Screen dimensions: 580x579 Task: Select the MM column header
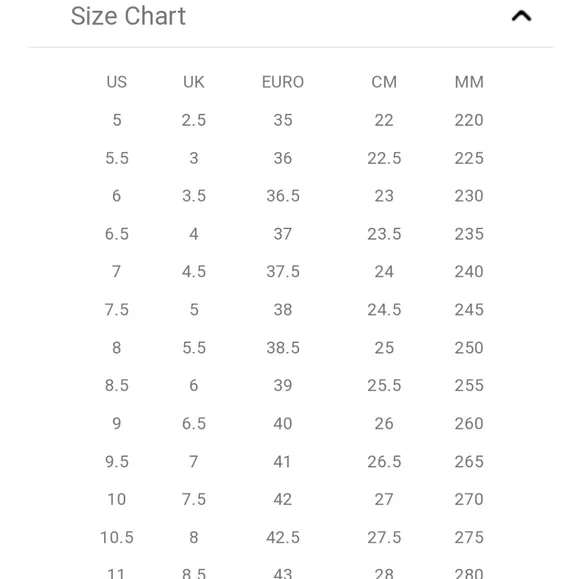pyautogui.click(x=469, y=82)
